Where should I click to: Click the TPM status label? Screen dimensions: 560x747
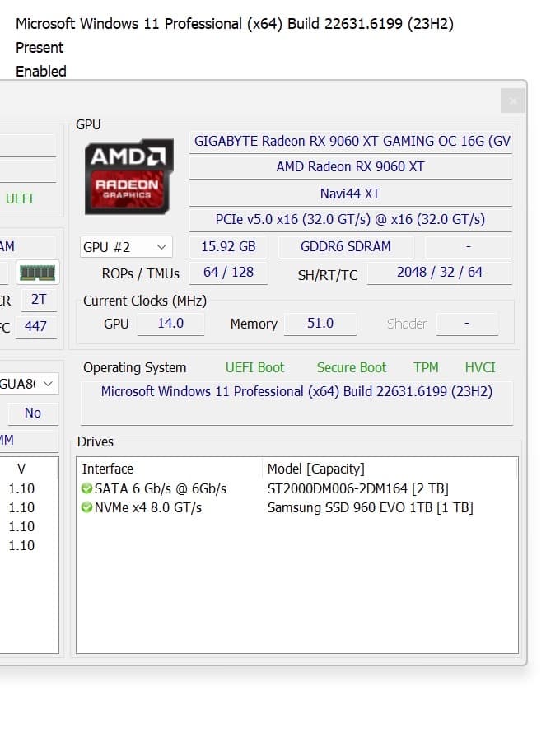[x=426, y=368]
